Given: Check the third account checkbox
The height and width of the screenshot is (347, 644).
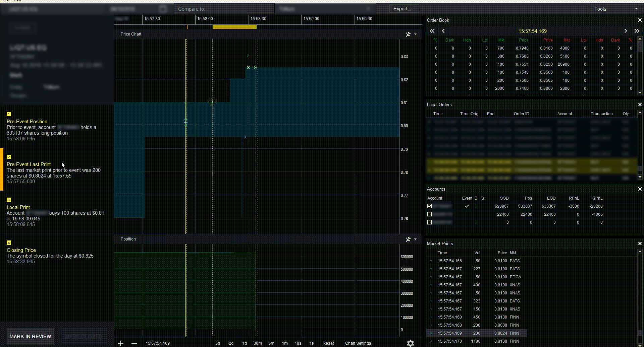Looking at the screenshot, I should coord(430,222).
